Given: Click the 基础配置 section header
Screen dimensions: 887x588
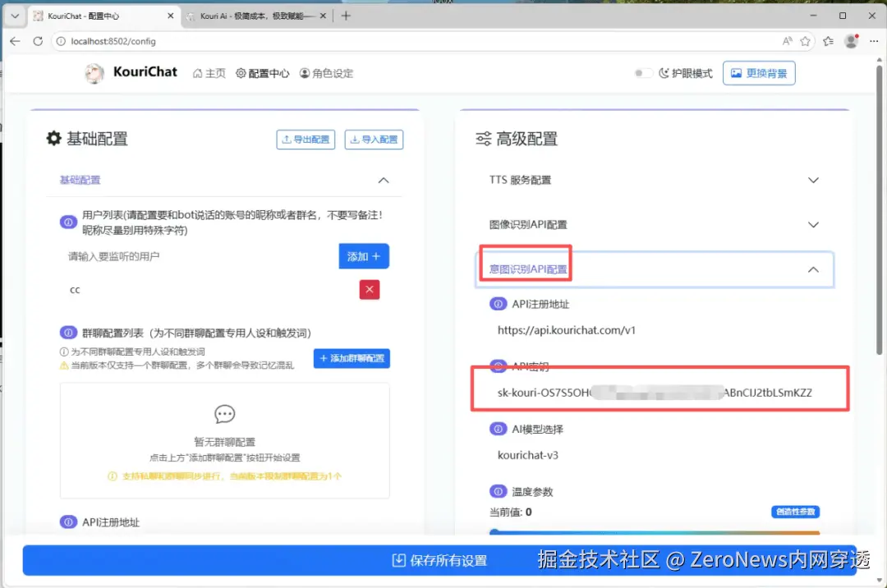Looking at the screenshot, I should point(224,181).
